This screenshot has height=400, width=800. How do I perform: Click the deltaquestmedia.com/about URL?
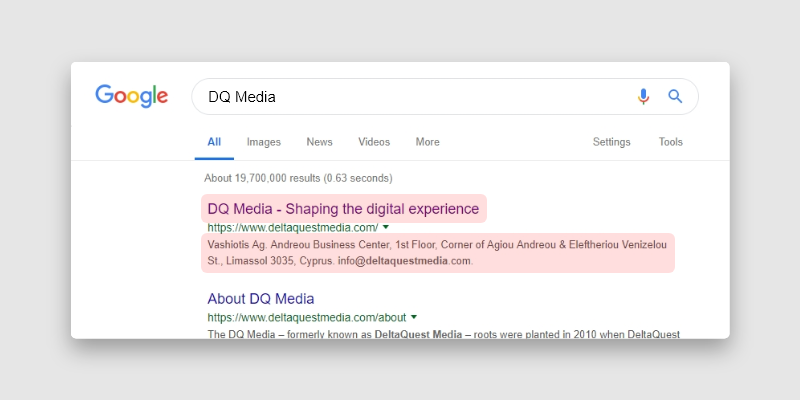click(x=307, y=317)
